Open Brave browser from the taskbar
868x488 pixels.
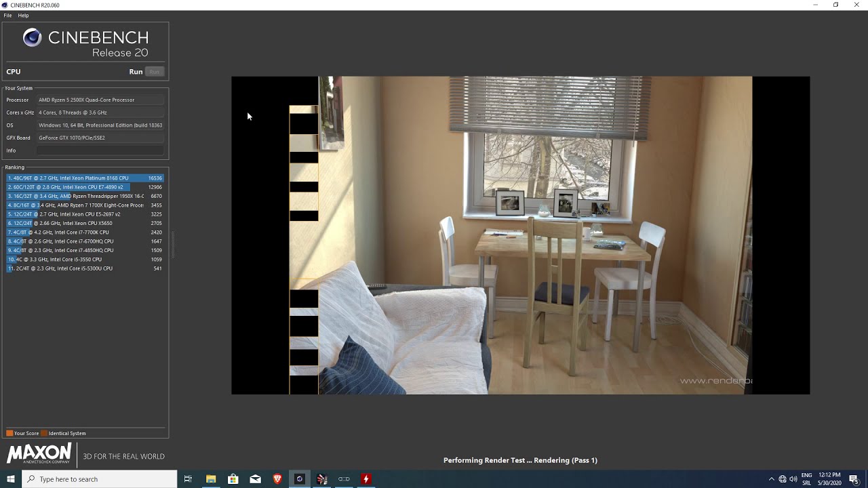[x=277, y=479]
